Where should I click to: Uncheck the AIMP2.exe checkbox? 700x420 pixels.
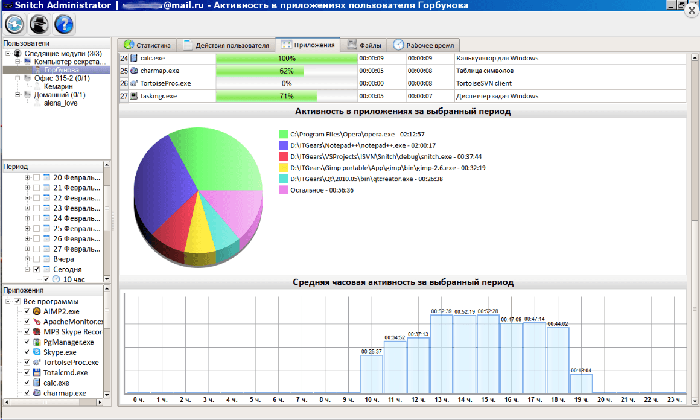point(27,312)
